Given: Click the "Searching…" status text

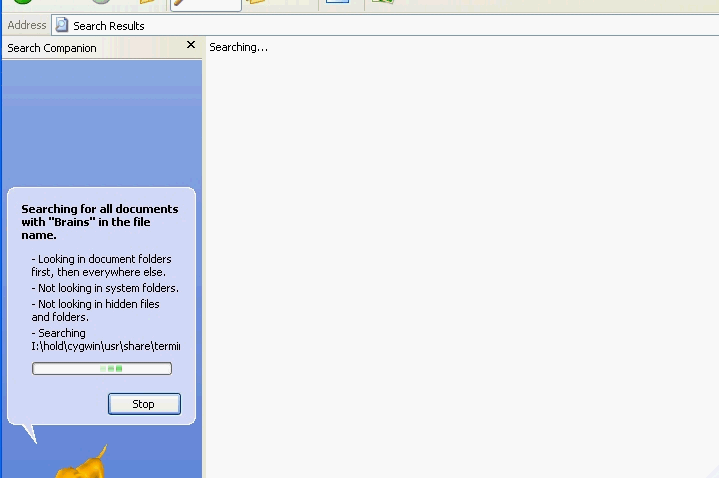Looking at the screenshot, I should click(x=238, y=47).
